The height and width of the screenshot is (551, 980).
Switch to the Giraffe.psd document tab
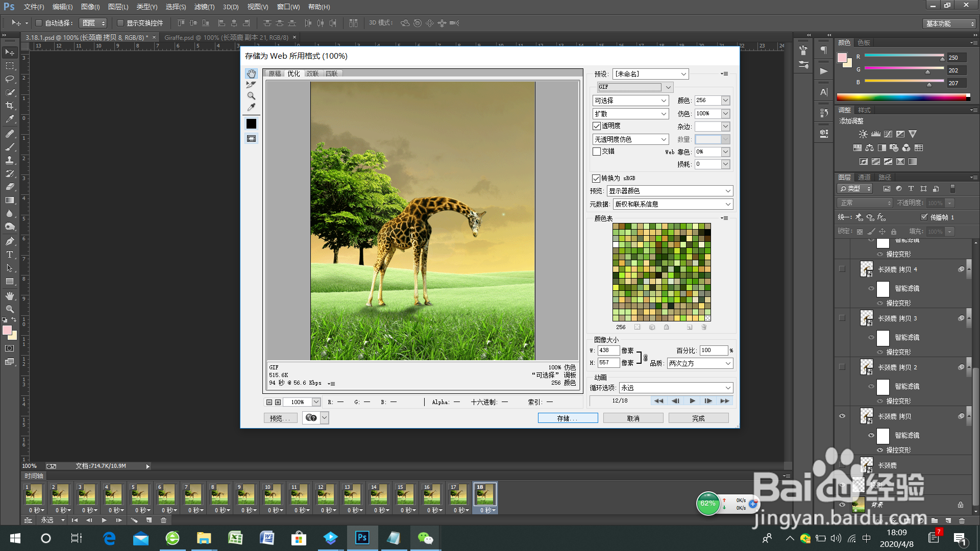click(x=226, y=37)
